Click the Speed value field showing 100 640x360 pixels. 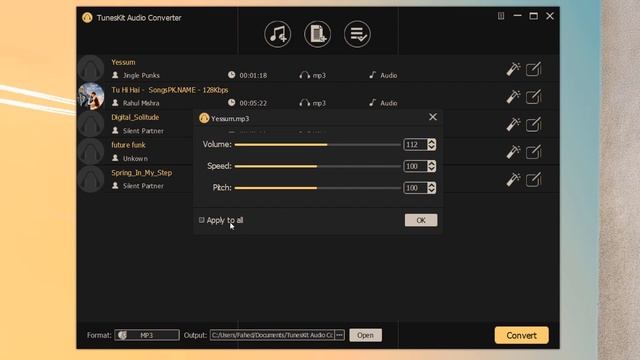click(x=415, y=166)
